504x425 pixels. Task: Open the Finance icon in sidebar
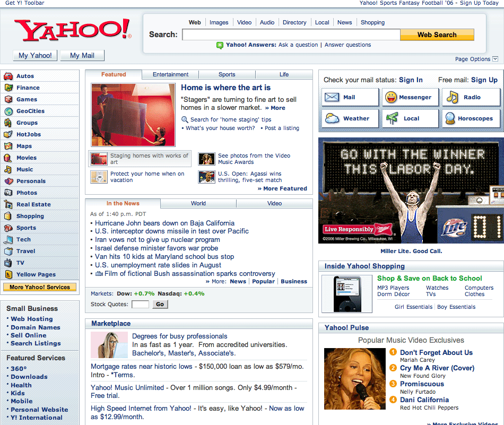[8, 88]
